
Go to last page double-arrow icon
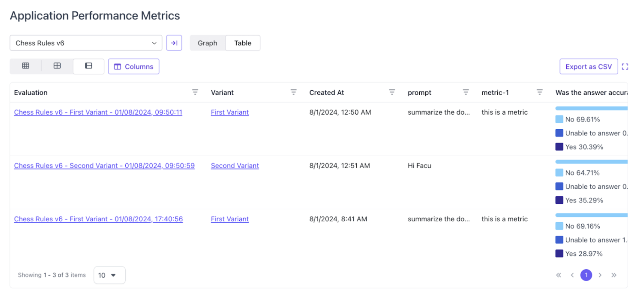[x=614, y=275]
